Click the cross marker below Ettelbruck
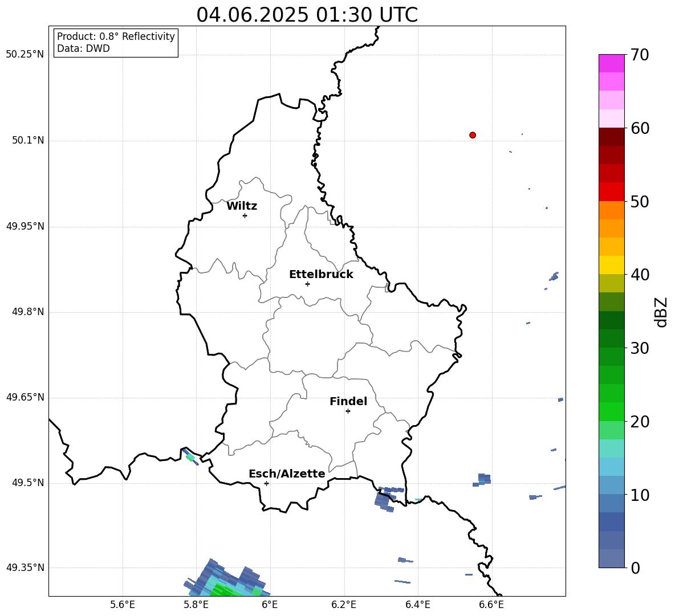This screenshot has height=616, width=675. click(307, 284)
